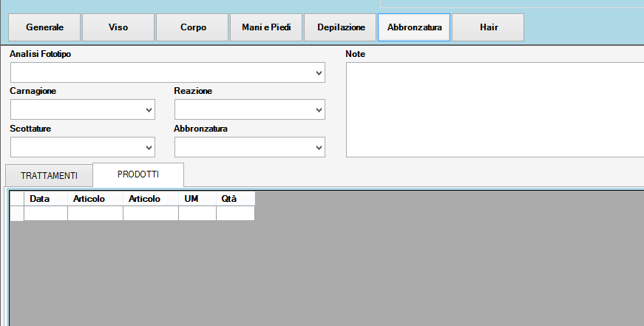Image resolution: width=644 pixels, height=326 pixels.
Task: Switch to the TRATTAMENTI tab
Action: click(x=49, y=176)
